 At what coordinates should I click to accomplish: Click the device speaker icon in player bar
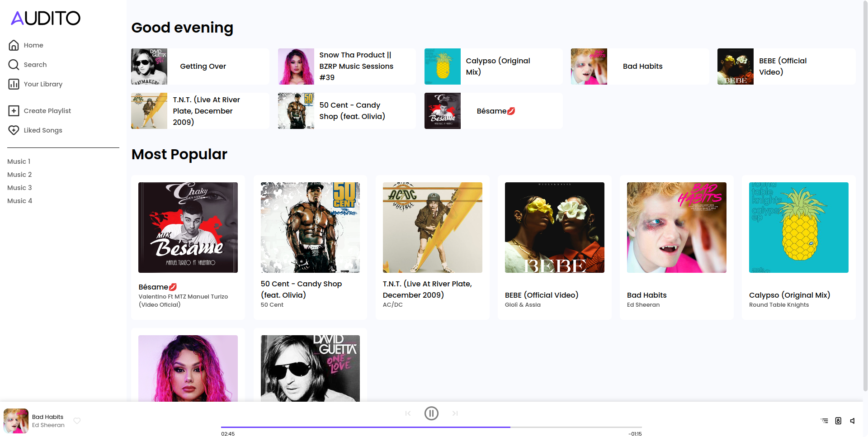[x=838, y=421]
